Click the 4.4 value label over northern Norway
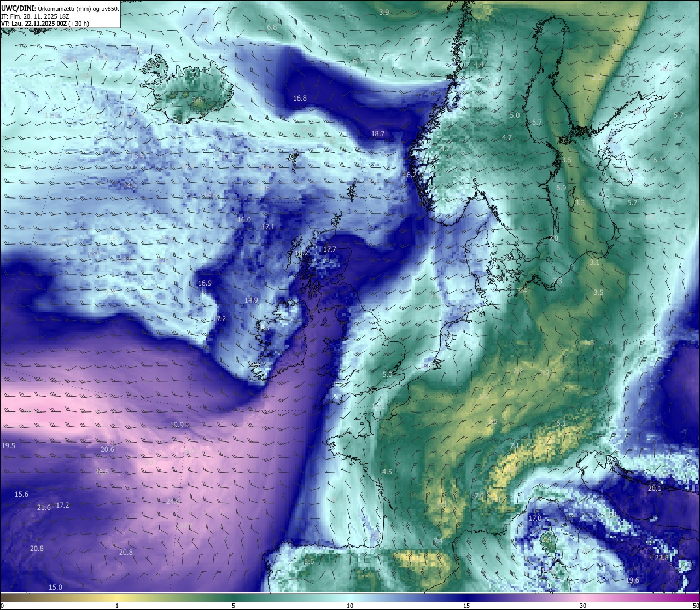Screen dimensions: 700x610 479,65
